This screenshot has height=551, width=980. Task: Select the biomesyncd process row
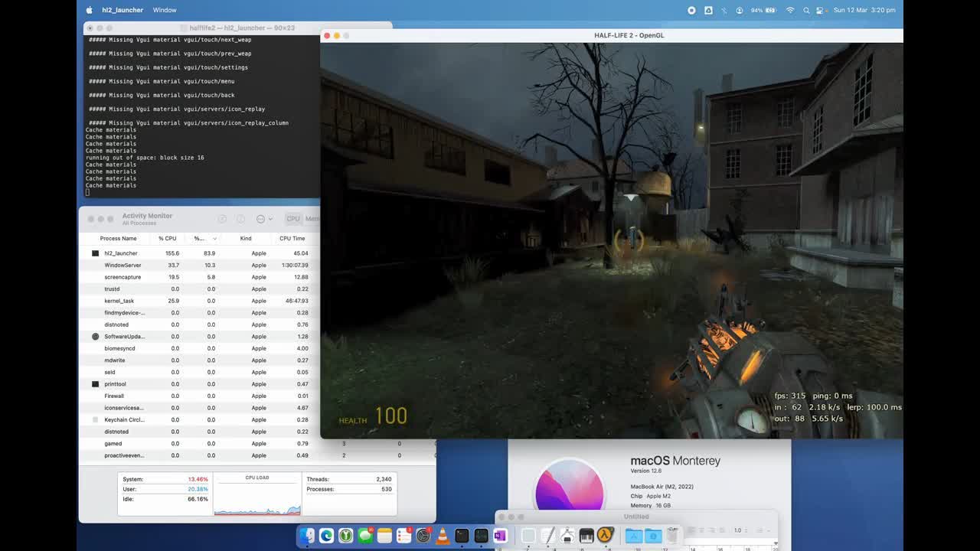click(x=199, y=348)
